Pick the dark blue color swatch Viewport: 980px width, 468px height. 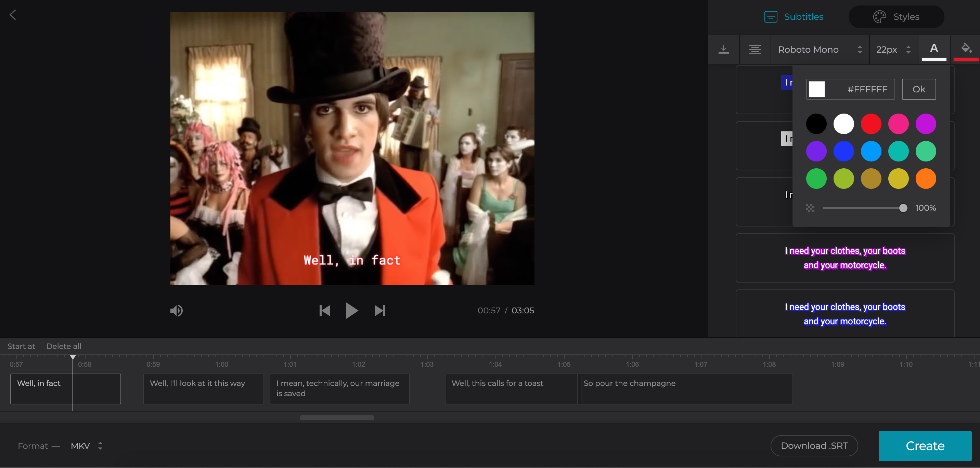pos(844,151)
